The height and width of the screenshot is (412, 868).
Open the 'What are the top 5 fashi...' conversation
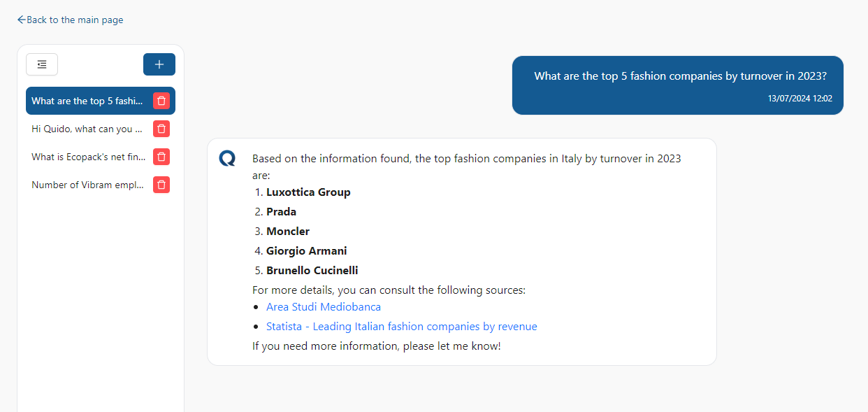tap(87, 101)
